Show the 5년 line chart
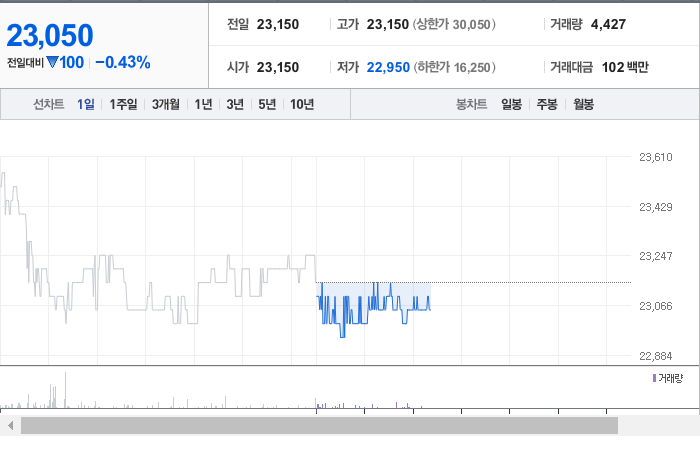 (267, 104)
